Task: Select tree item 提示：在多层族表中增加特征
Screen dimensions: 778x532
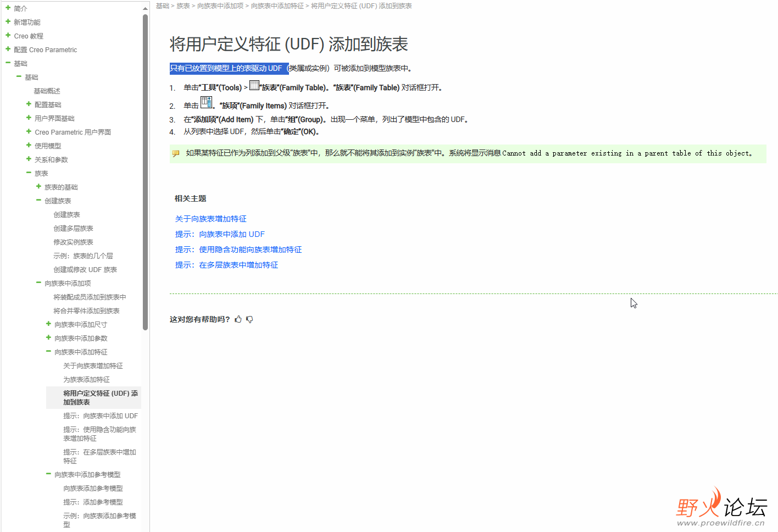Action: [99, 456]
